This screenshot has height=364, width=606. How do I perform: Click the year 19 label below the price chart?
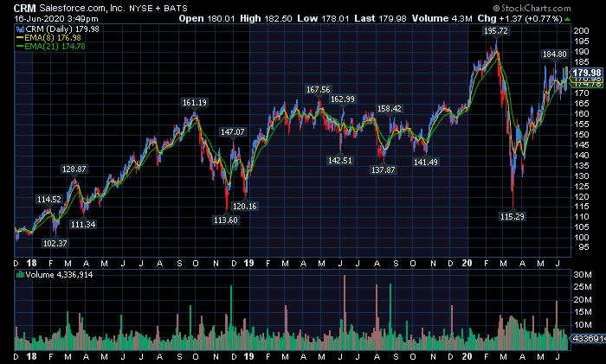tap(249, 264)
